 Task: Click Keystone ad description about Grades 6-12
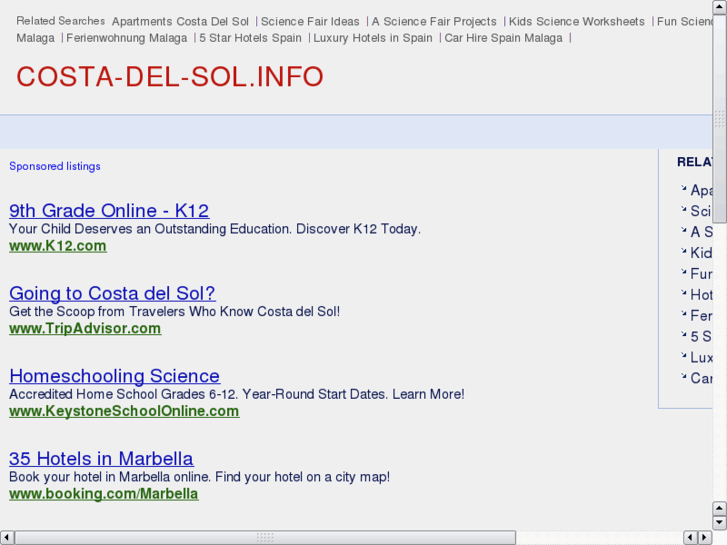[236, 394]
